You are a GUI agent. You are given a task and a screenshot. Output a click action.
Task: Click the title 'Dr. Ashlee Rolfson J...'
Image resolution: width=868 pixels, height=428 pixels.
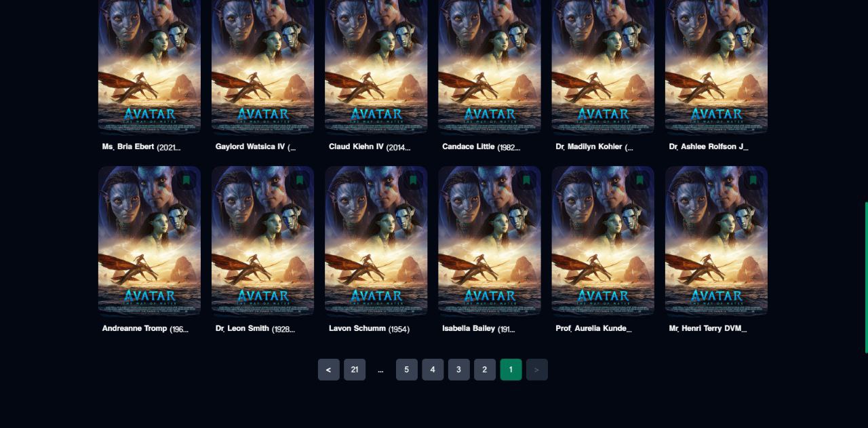(x=708, y=147)
